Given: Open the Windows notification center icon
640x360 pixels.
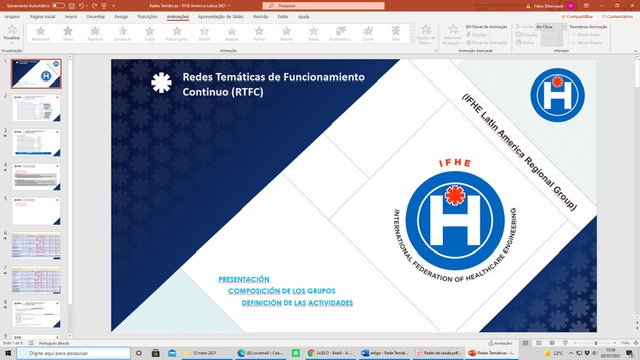Looking at the screenshot, I should click(x=630, y=353).
